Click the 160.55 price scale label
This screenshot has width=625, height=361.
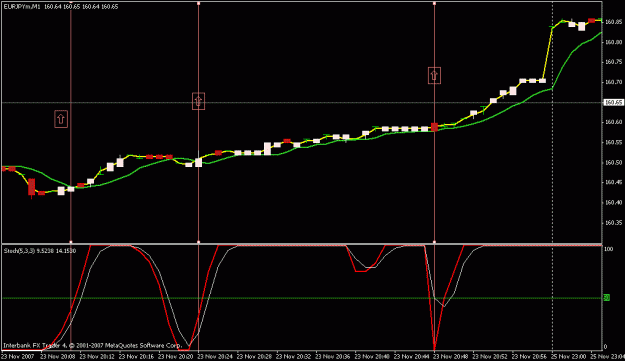613,142
